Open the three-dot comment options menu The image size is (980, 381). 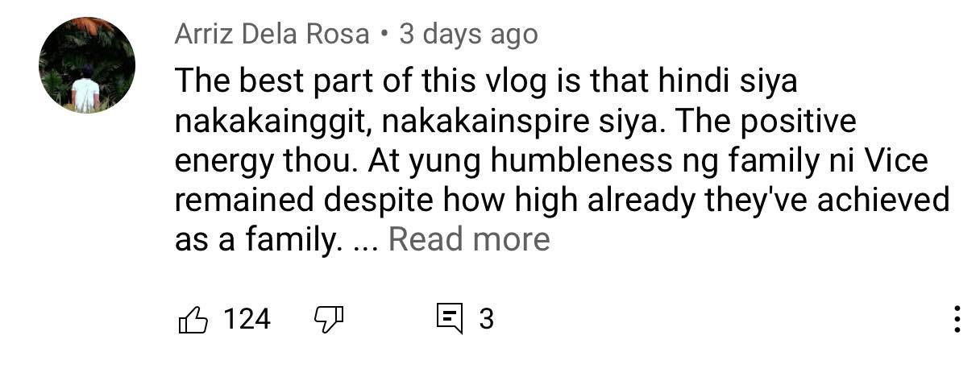(957, 320)
